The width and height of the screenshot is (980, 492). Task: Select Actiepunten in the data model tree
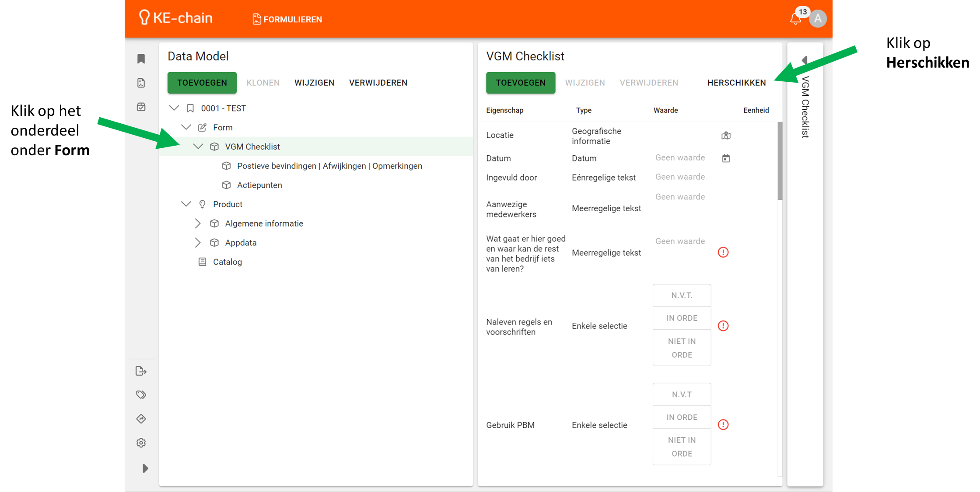[x=259, y=185]
